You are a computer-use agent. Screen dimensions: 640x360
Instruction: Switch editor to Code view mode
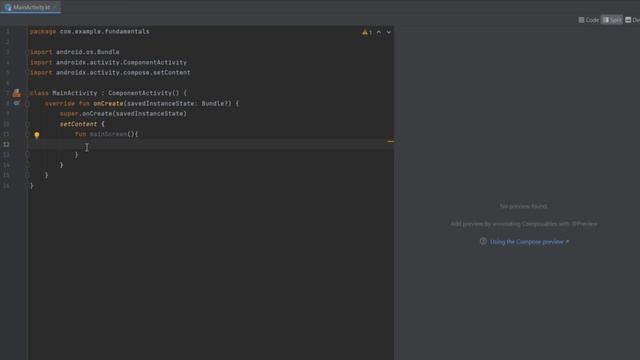point(589,20)
